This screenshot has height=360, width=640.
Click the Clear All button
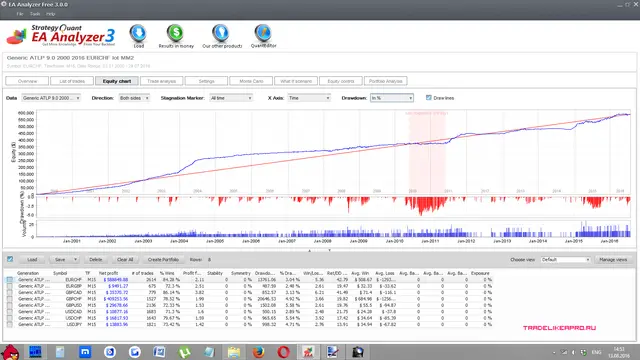point(125,260)
